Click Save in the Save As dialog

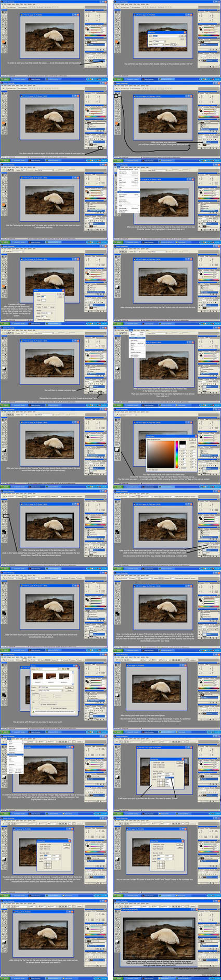click(69, 687)
